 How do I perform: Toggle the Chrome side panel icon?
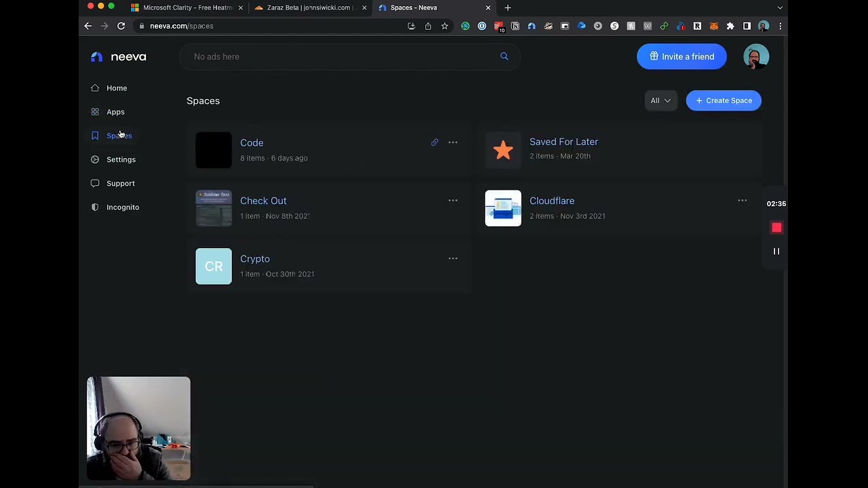(747, 26)
